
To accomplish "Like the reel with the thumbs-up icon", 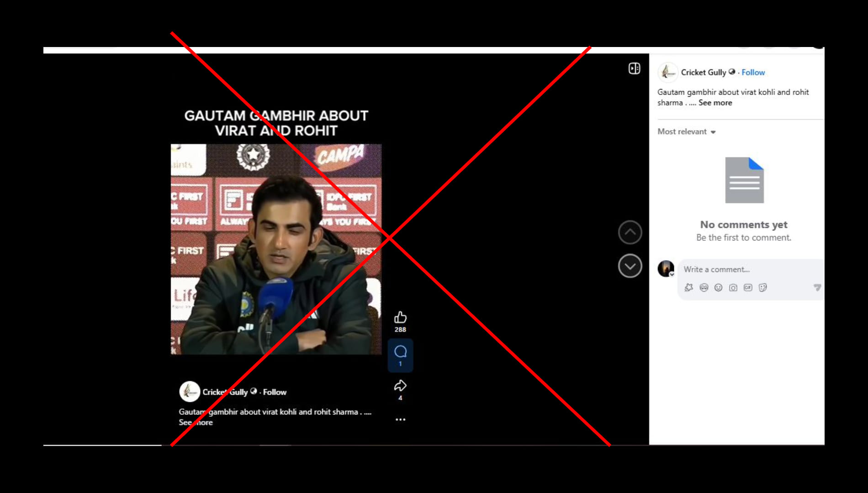I will click(x=400, y=317).
